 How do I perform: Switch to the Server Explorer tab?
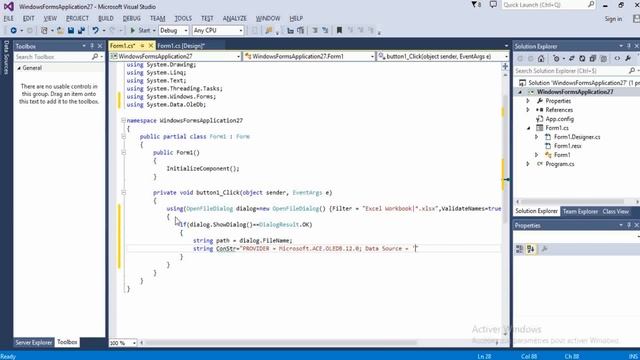(34, 342)
